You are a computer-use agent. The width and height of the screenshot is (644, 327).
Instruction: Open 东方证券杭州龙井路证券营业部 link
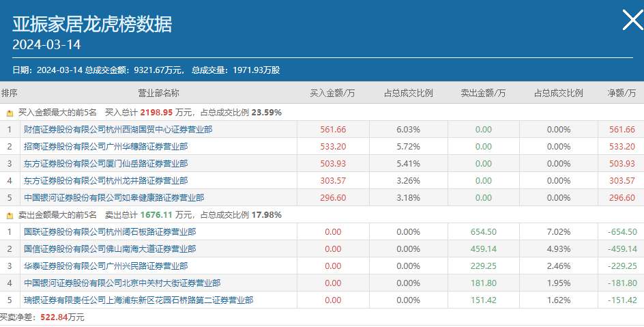[106, 181]
